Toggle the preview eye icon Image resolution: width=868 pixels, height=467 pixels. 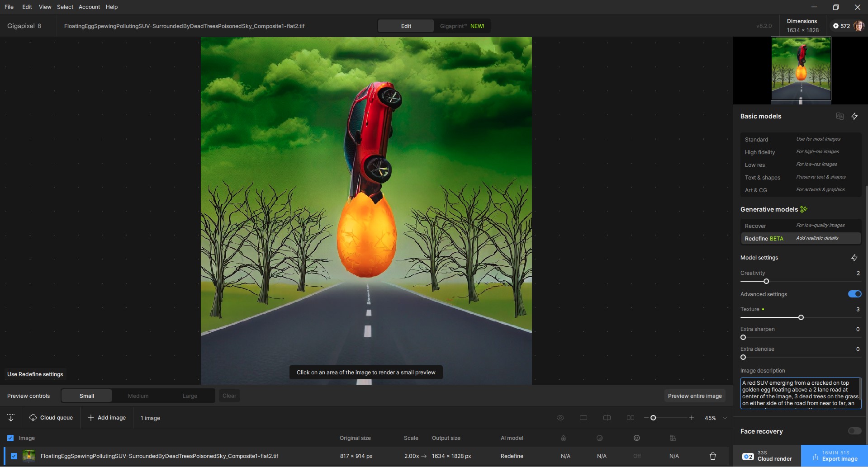pyautogui.click(x=560, y=418)
